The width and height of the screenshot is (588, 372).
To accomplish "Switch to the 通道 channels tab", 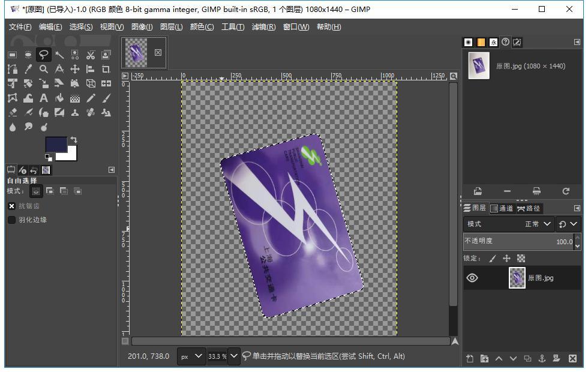I will (502, 208).
